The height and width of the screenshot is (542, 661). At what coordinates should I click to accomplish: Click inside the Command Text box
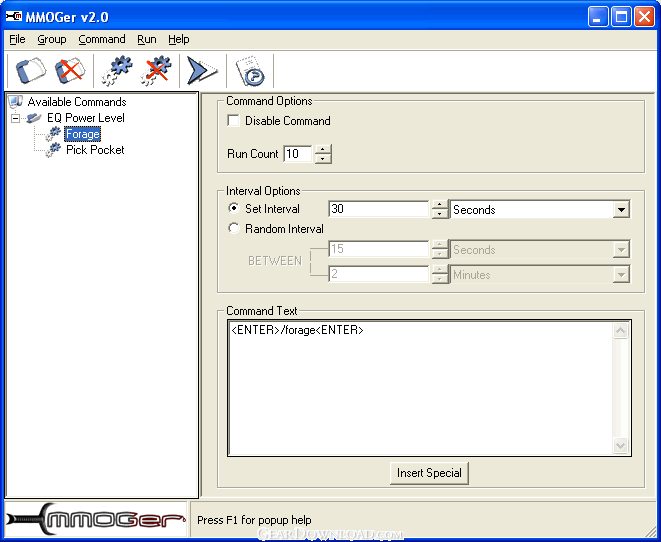(x=420, y=388)
